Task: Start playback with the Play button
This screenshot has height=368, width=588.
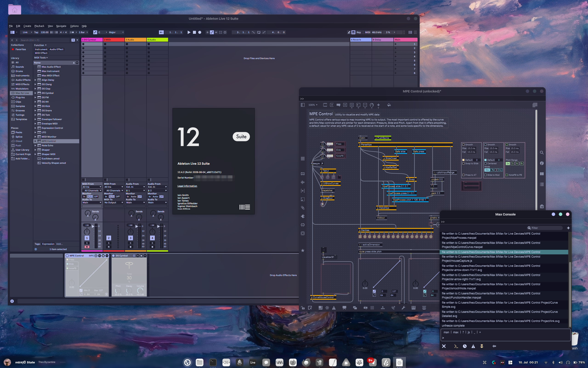Action: [x=189, y=32]
